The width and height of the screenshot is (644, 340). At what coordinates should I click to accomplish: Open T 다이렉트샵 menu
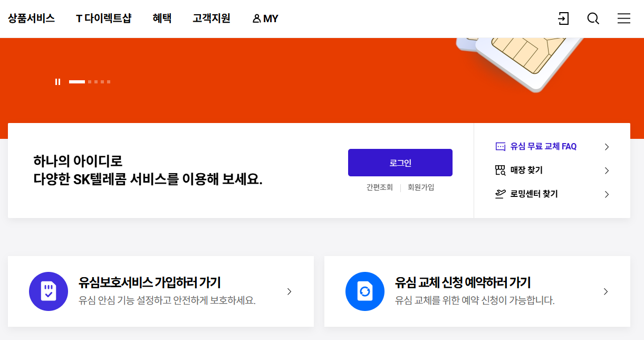(103, 18)
